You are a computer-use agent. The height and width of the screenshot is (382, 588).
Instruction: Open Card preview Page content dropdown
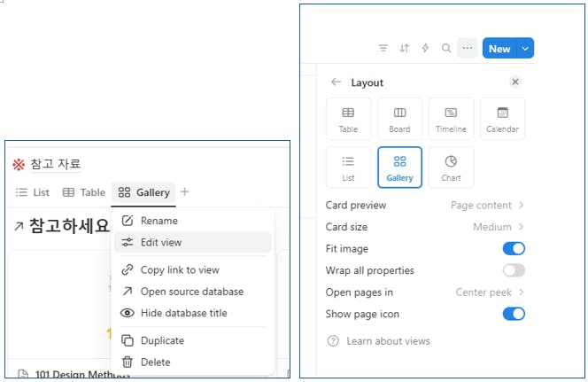coord(487,206)
